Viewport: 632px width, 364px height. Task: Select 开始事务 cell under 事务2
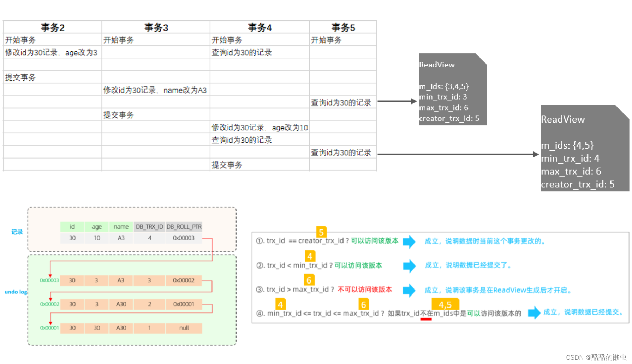point(53,40)
